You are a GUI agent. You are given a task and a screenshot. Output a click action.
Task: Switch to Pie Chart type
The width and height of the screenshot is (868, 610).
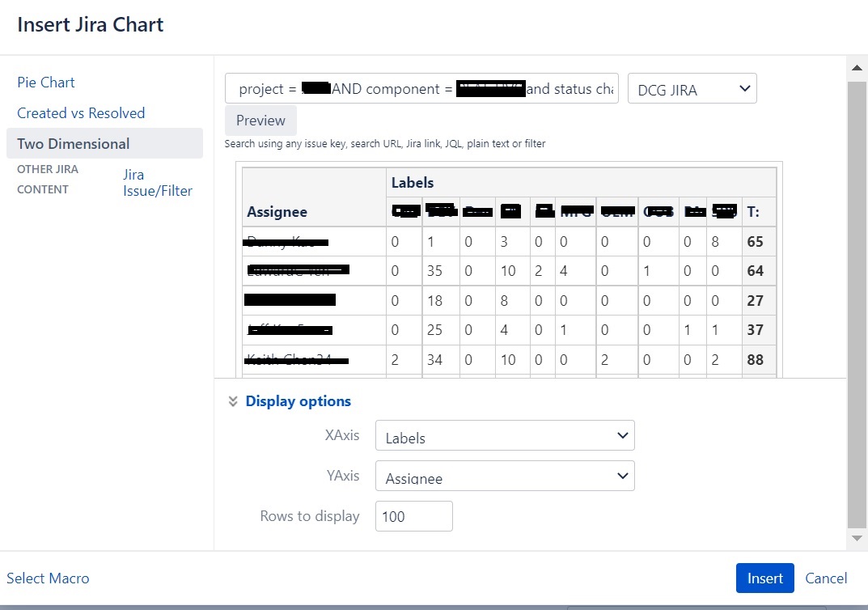tap(46, 83)
